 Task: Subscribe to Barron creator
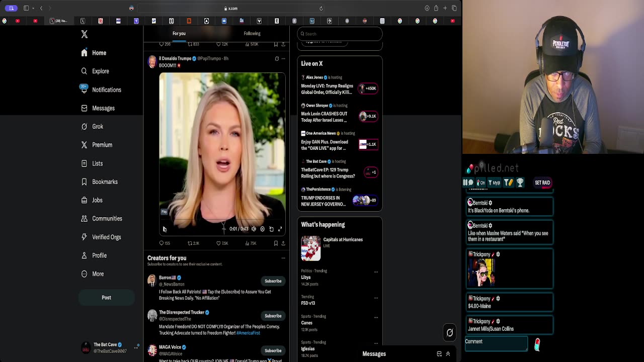[273, 281]
